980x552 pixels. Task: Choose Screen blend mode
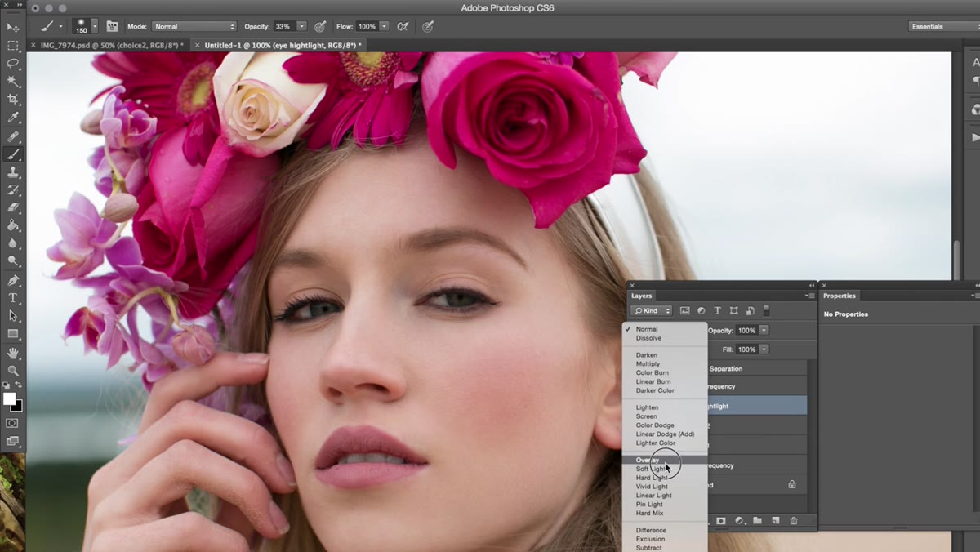coord(666,416)
